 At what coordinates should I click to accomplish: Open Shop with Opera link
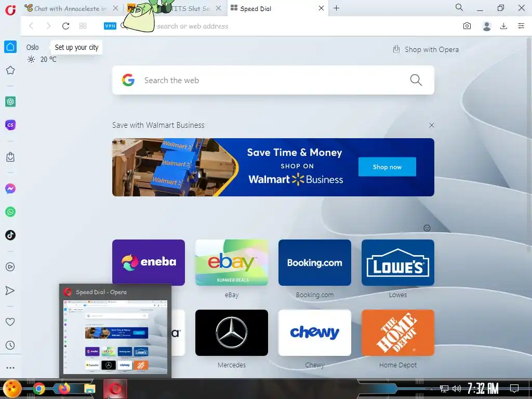pyautogui.click(x=426, y=49)
